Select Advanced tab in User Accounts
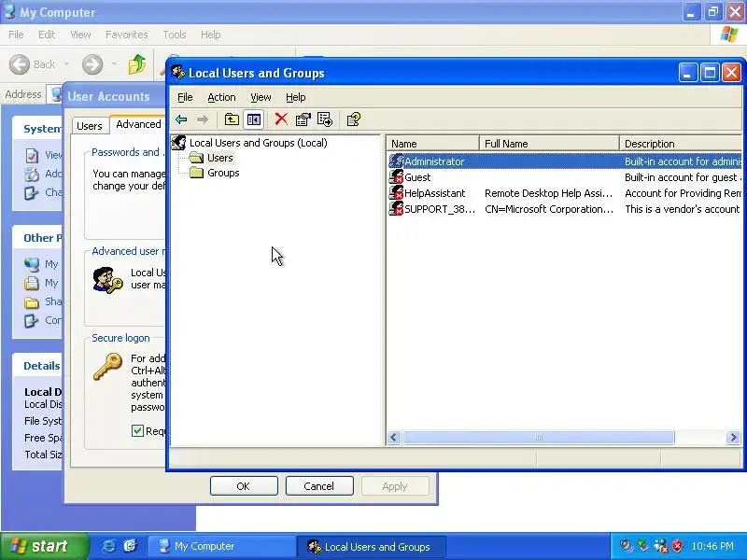The height and width of the screenshot is (560, 747). coord(138,124)
